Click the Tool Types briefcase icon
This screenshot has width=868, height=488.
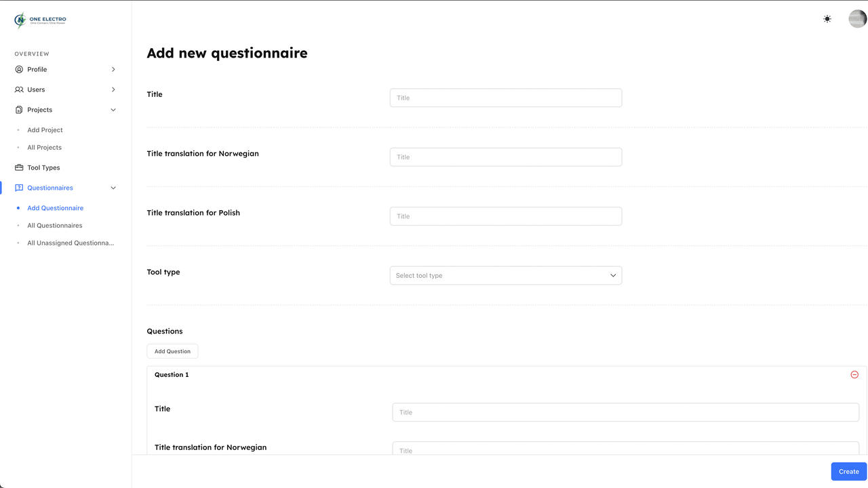(x=19, y=167)
